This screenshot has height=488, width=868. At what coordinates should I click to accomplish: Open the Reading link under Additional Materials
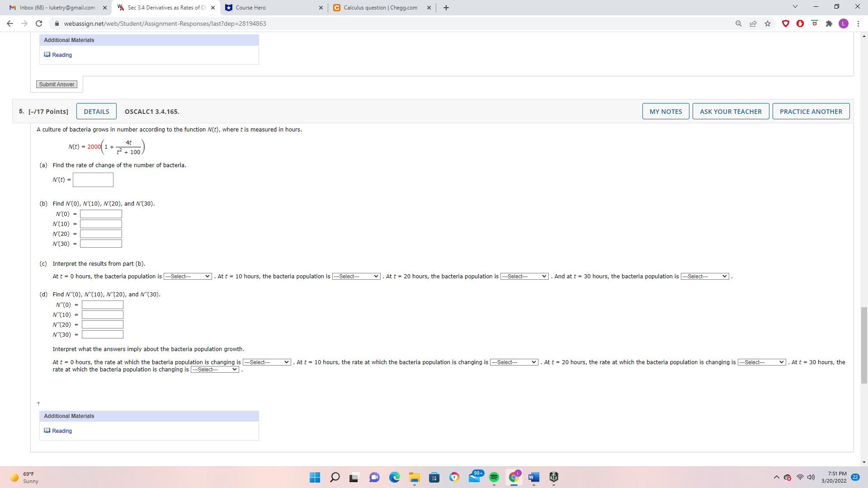(x=62, y=55)
